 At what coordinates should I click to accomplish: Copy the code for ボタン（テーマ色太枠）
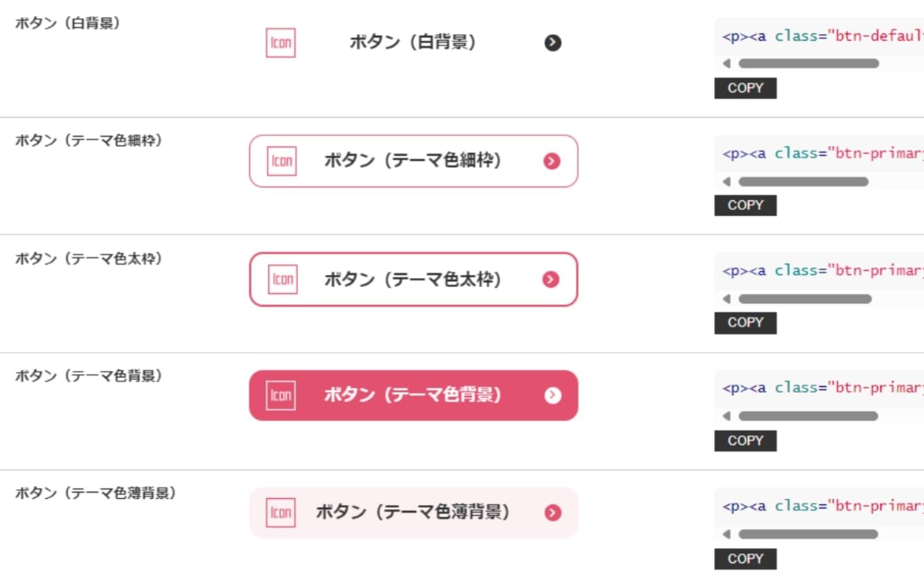(745, 323)
